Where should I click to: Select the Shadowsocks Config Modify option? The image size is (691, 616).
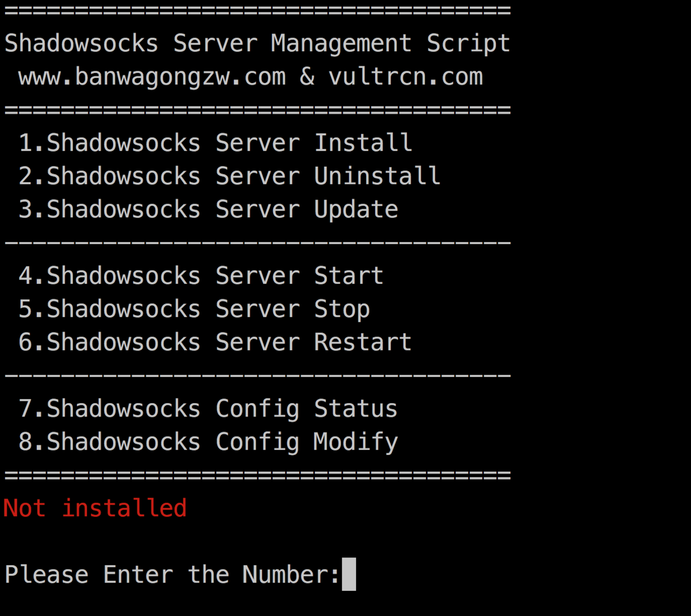208,442
